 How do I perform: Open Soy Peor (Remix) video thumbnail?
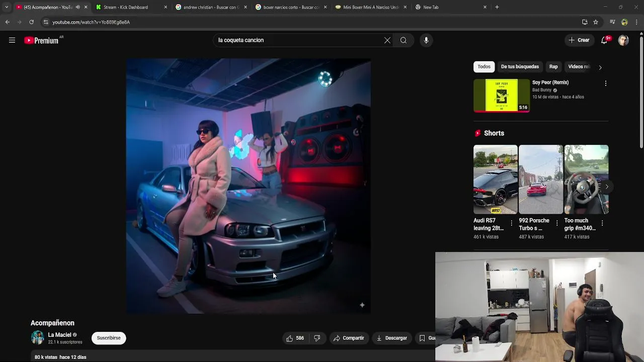(502, 96)
